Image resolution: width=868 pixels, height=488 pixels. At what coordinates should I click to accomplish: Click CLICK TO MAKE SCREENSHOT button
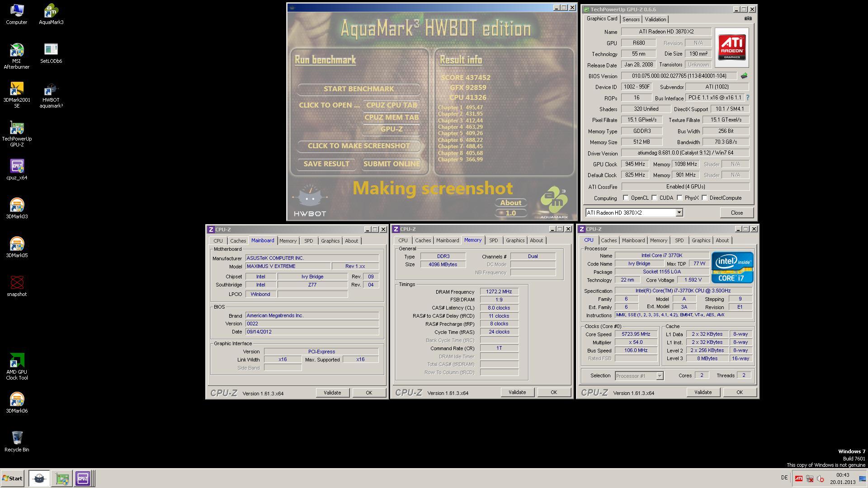pos(359,146)
